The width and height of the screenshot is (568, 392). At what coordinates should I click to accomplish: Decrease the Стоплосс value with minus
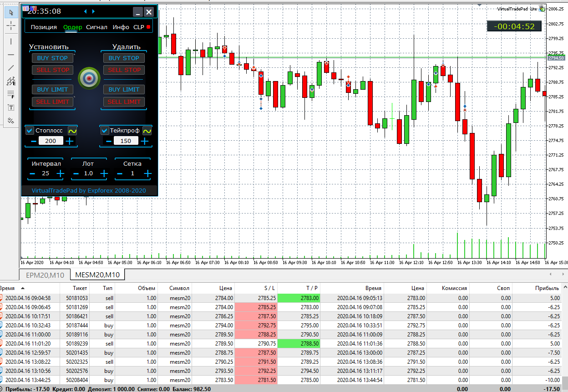coord(34,141)
